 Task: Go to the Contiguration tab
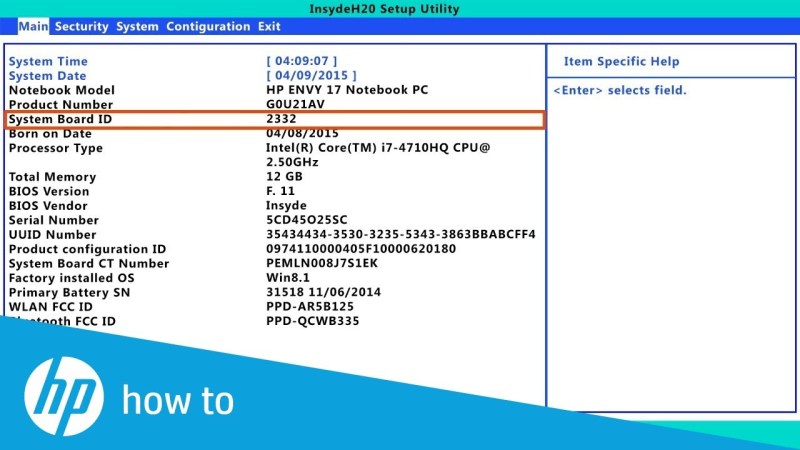[x=208, y=27]
